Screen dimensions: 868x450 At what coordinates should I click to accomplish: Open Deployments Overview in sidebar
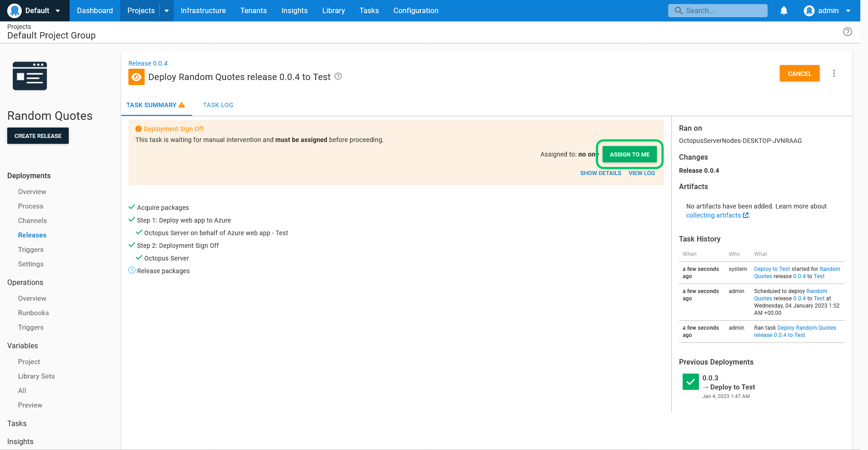tap(32, 192)
